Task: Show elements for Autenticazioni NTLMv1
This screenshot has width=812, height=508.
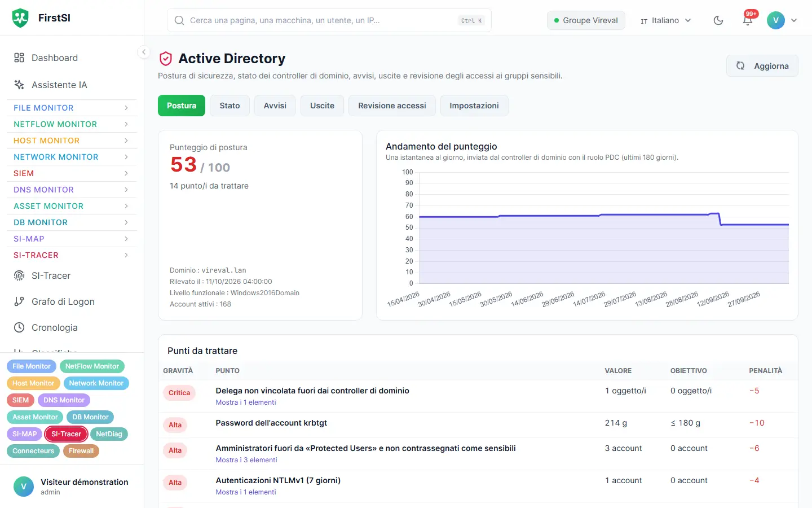Action: pyautogui.click(x=246, y=492)
